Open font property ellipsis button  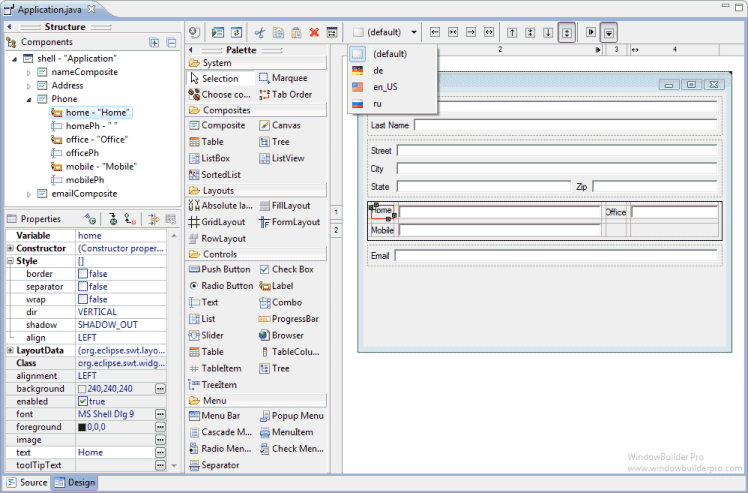pyautogui.click(x=160, y=414)
